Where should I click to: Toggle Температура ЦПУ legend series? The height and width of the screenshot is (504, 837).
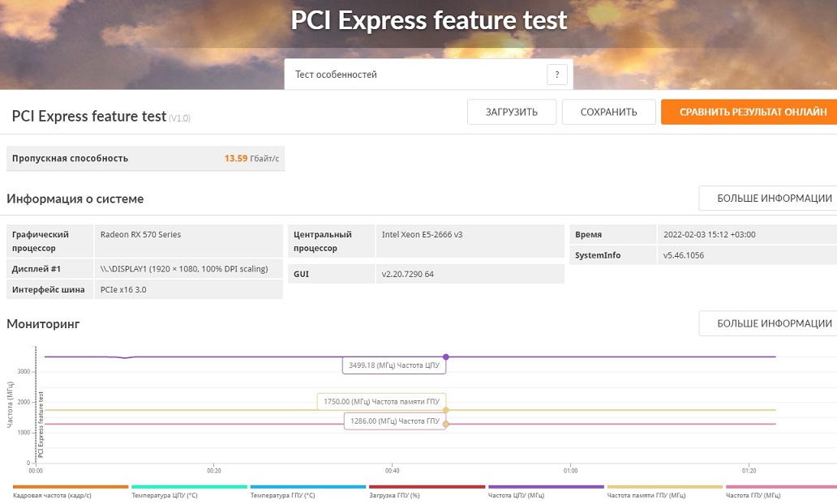[x=164, y=494]
